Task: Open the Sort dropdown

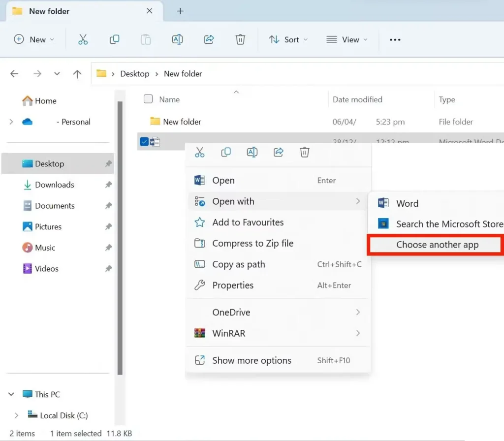Action: [x=288, y=40]
